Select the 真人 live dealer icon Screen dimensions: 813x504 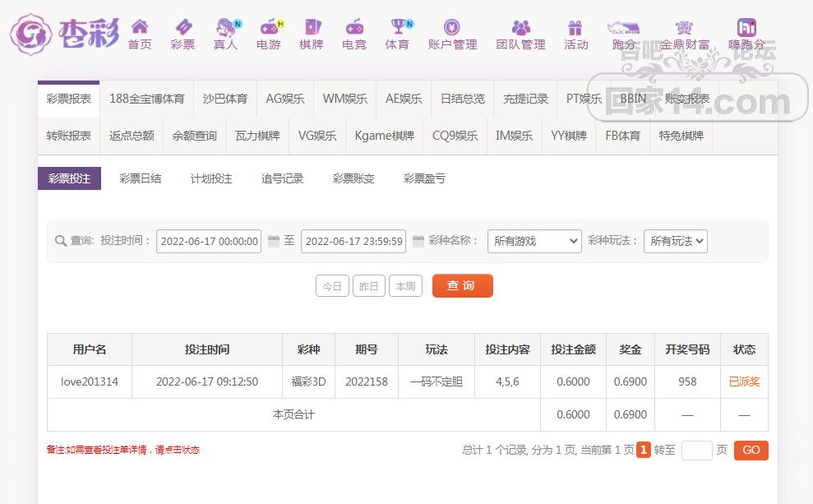(225, 28)
